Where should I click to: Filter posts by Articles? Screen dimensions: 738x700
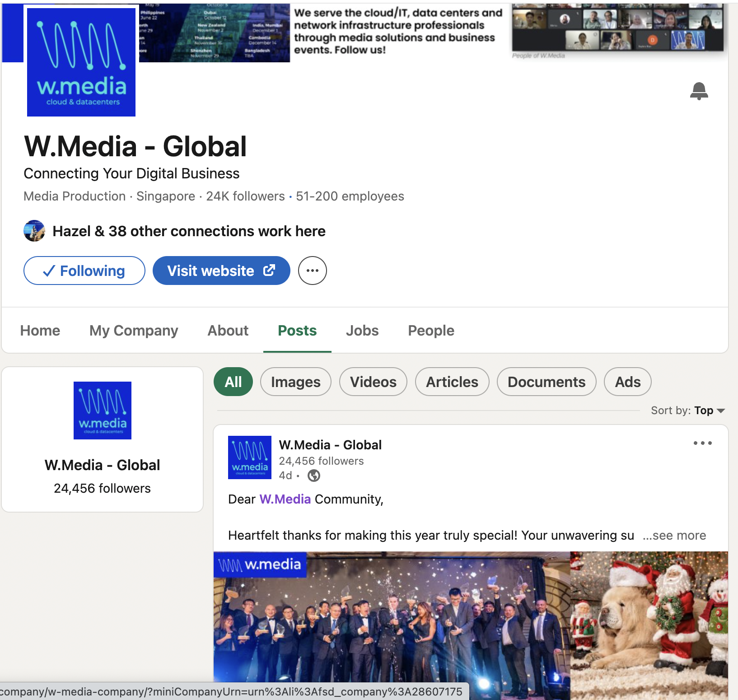452,382
